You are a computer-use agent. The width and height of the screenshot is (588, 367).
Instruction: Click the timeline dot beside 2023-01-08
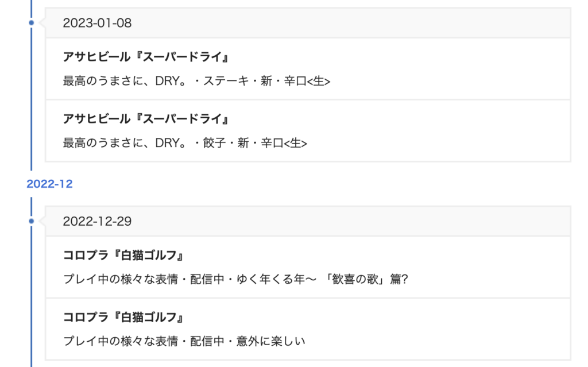tap(32, 23)
